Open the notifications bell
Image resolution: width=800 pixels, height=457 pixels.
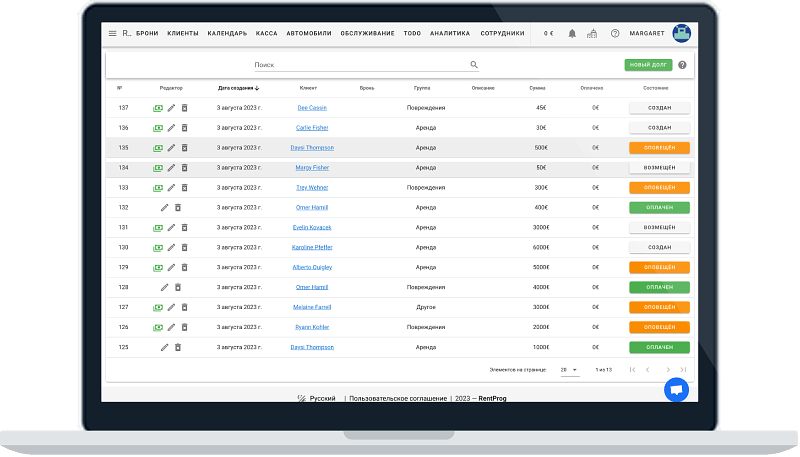(x=572, y=33)
